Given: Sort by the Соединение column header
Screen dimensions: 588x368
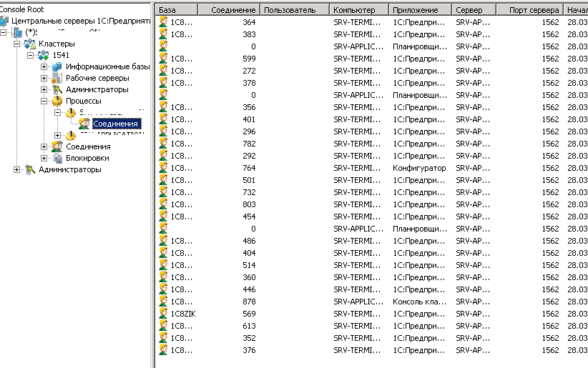Looking at the screenshot, I should click(x=229, y=10).
